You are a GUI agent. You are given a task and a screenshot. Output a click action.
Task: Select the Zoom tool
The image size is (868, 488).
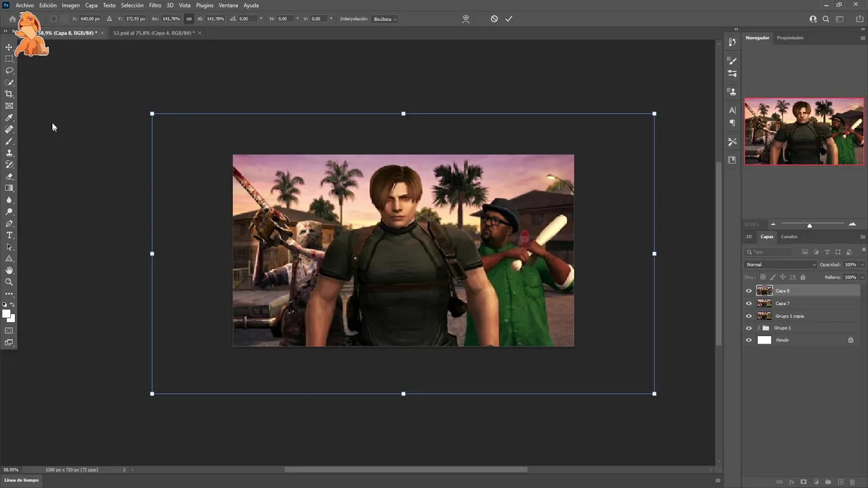point(9,282)
